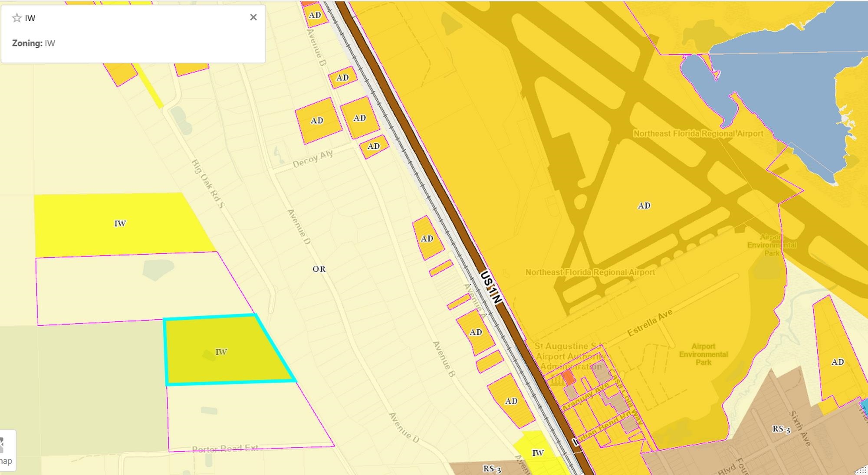Close the IW zoning popup

click(x=253, y=17)
